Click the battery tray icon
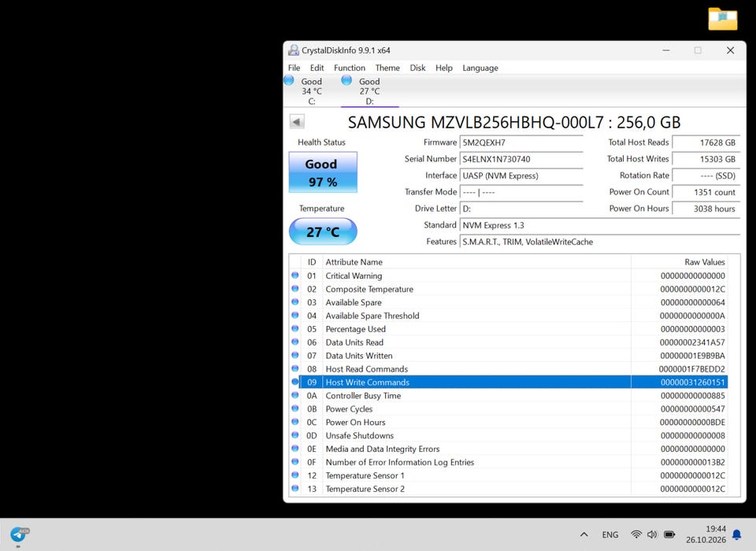The height and width of the screenshot is (551, 756). pos(669,534)
